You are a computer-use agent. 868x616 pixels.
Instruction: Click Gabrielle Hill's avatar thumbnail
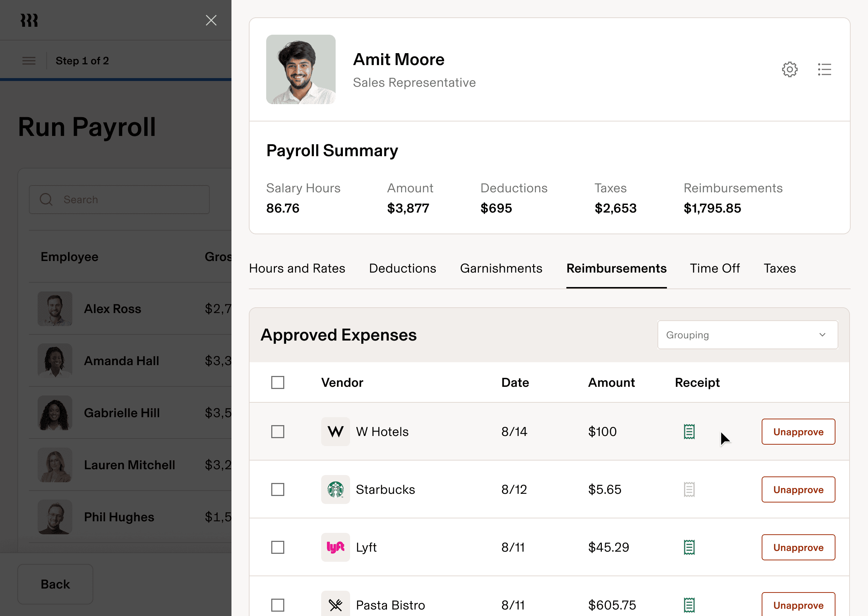[55, 413]
